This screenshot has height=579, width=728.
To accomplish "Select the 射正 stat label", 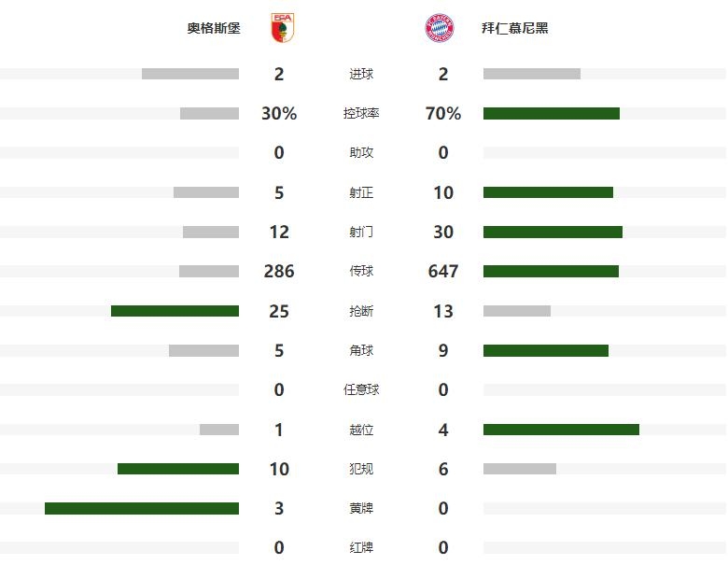I will [x=361, y=192].
